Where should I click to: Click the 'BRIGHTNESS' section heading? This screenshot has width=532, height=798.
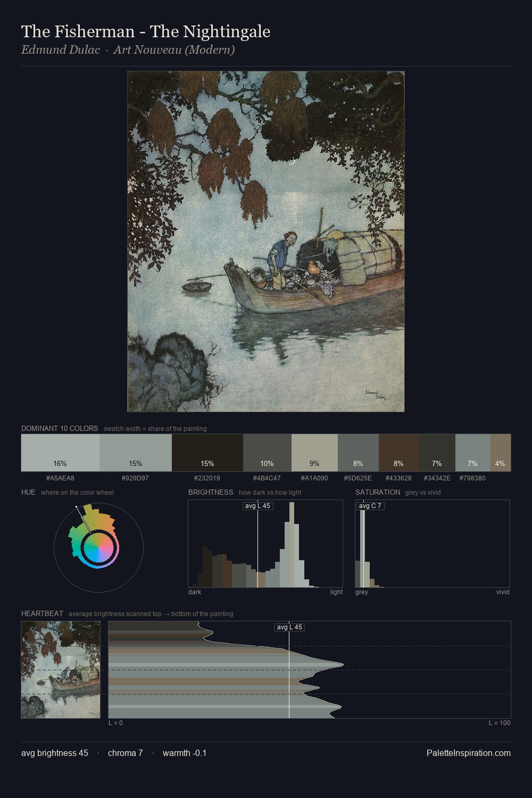[x=211, y=492]
